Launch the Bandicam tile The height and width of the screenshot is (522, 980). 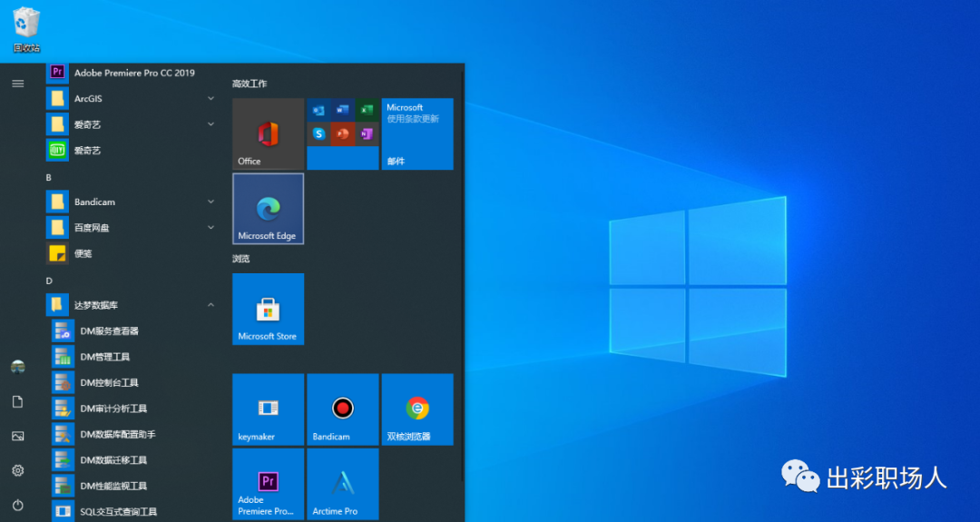point(342,409)
